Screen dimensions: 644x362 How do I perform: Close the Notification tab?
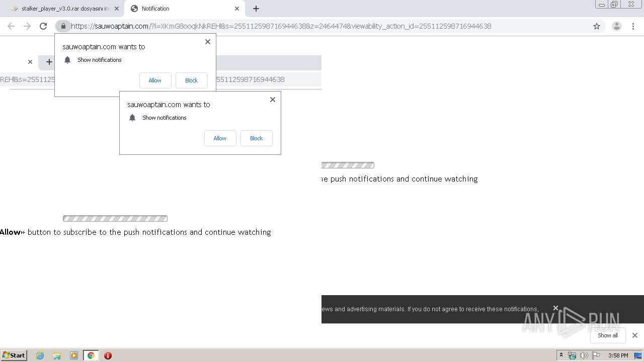click(x=237, y=9)
